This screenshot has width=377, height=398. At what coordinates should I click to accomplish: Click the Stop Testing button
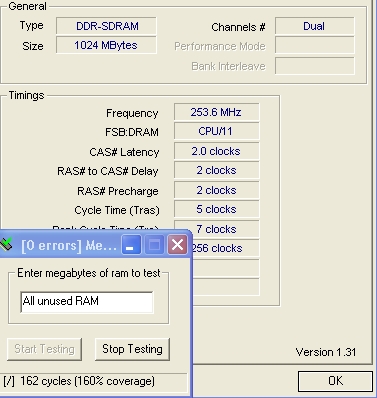(x=132, y=349)
